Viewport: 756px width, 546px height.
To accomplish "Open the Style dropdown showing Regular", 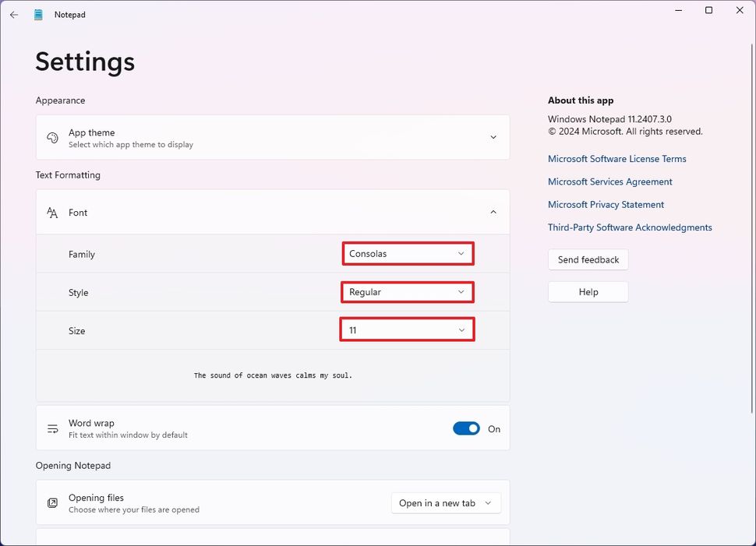I will point(407,292).
